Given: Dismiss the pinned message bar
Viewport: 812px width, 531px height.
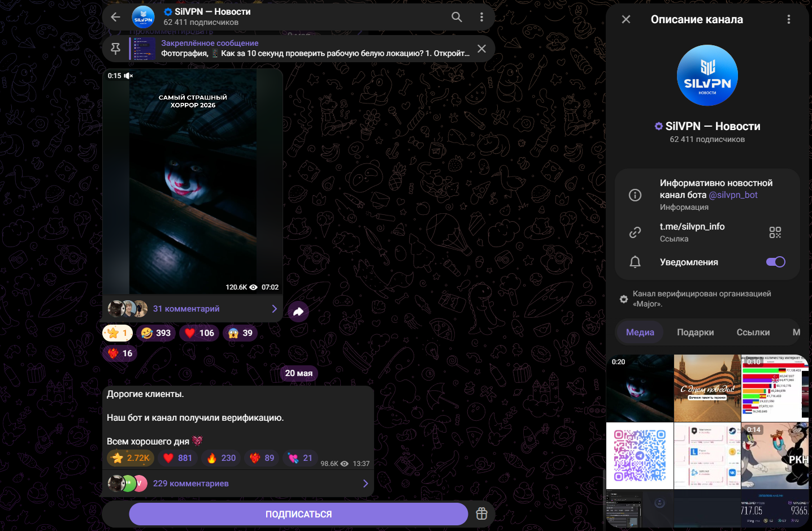Looking at the screenshot, I should tap(481, 49).
